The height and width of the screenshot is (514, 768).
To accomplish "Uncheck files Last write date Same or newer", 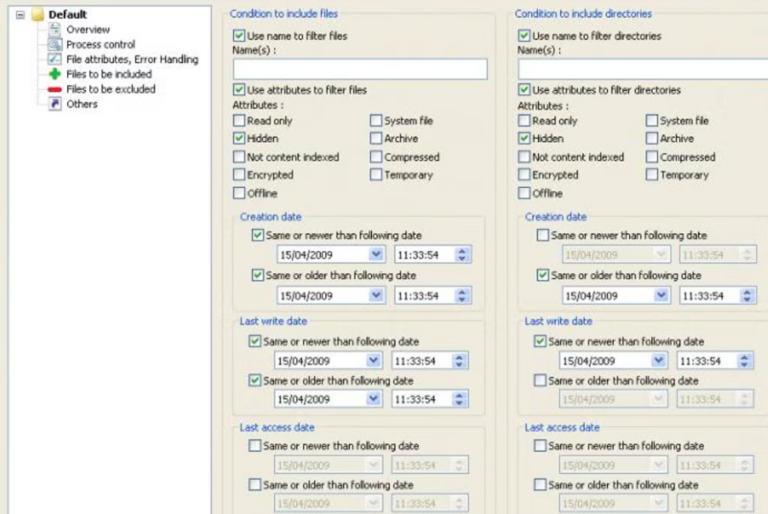I will tap(255, 341).
